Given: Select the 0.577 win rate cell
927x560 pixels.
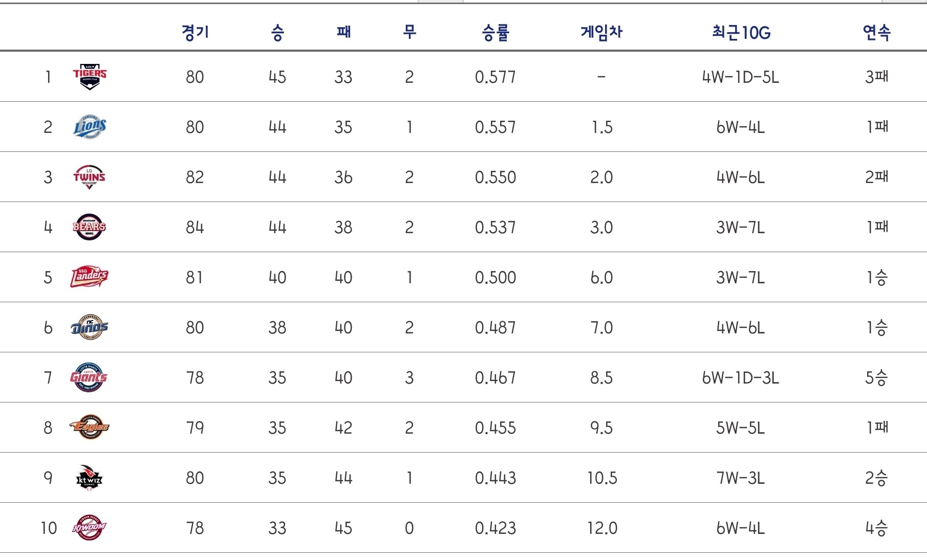Looking at the screenshot, I should pyautogui.click(x=495, y=77).
